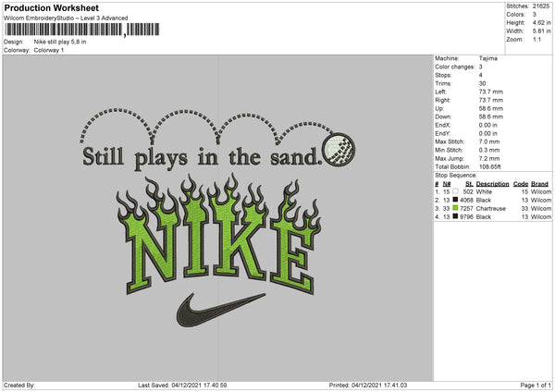The width and height of the screenshot is (555, 392).
Task: Select the Chartreuse row in Stop Sequence
Action: coord(493,208)
